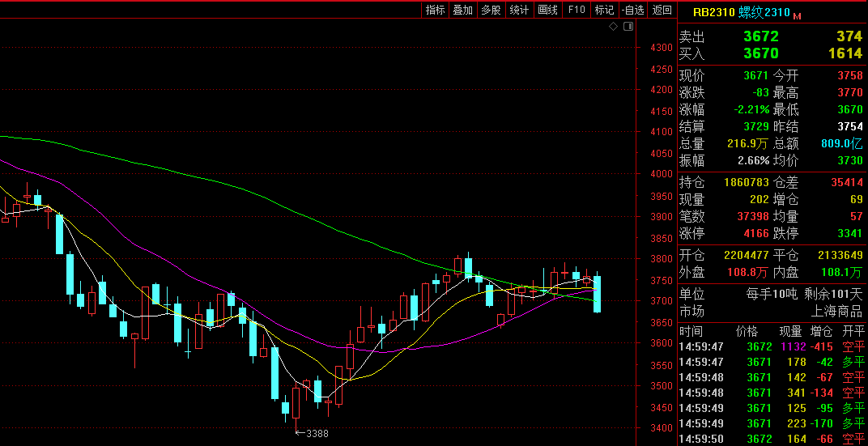Click the 3388 low price label on chart

coord(316,433)
